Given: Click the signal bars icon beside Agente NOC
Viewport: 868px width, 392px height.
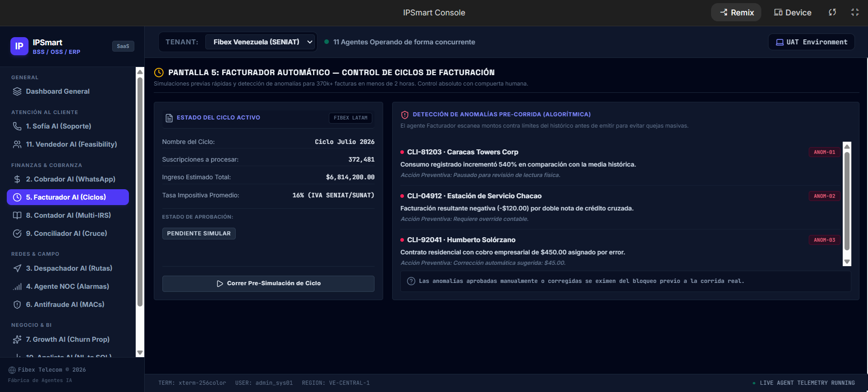Looking at the screenshot, I should coord(17,287).
